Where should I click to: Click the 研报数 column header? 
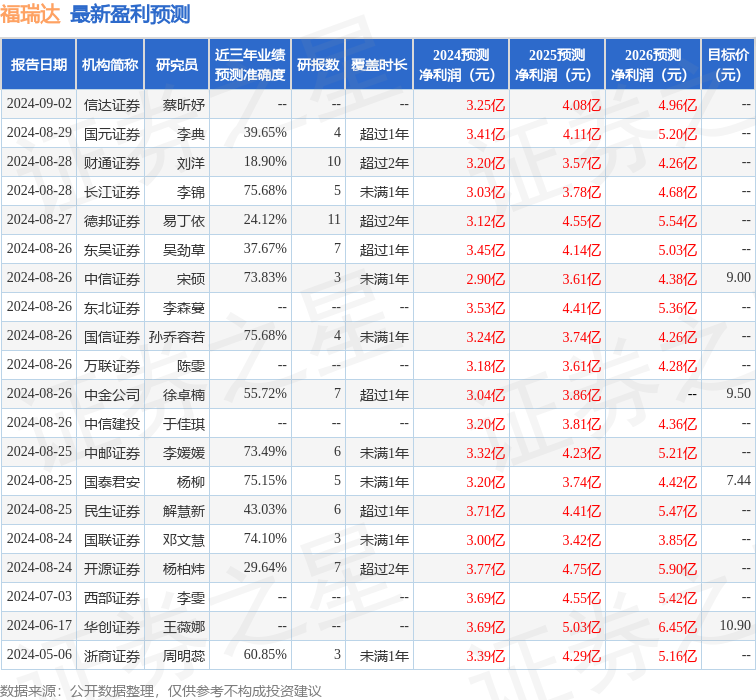point(318,65)
